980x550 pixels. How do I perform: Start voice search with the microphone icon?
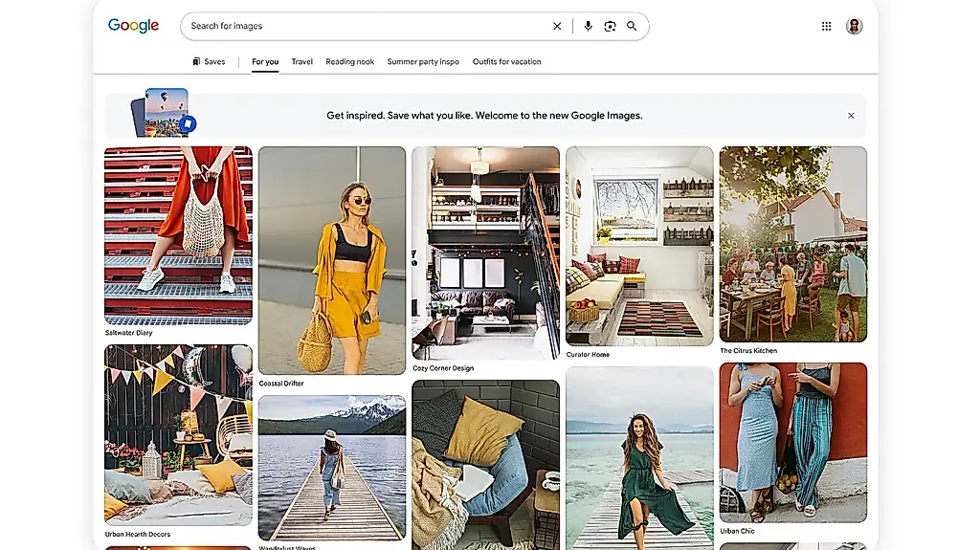click(588, 26)
